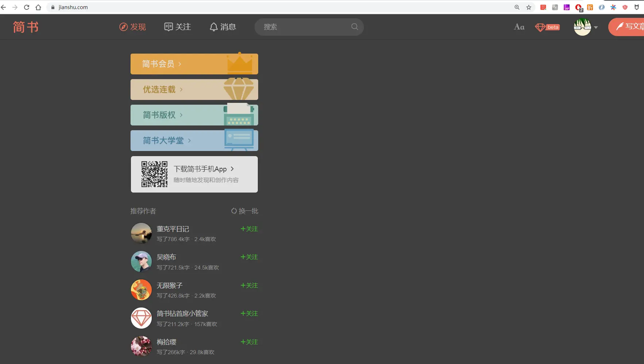Open the 发现 discovery compass icon
Screen dimensions: 644x364
(x=123, y=27)
